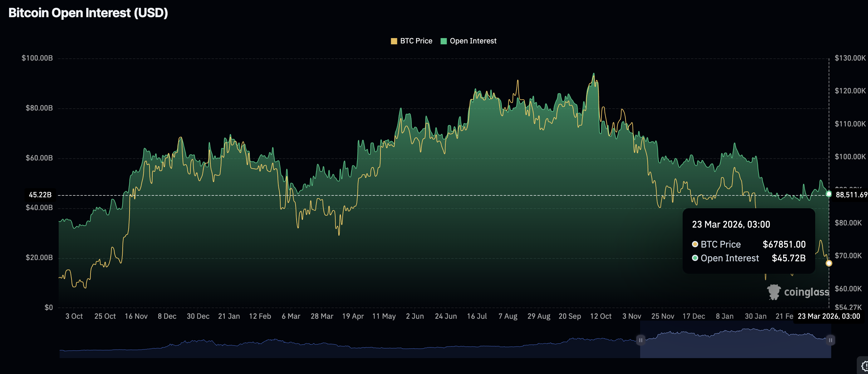
Task: Click the 45.22B horizontal crosshair label
Action: click(x=40, y=195)
